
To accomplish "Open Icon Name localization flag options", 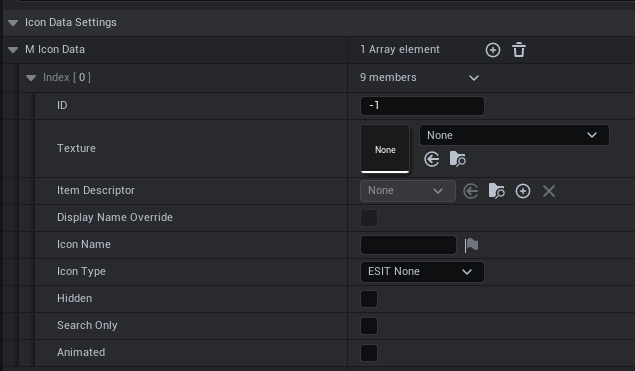I will [x=471, y=245].
